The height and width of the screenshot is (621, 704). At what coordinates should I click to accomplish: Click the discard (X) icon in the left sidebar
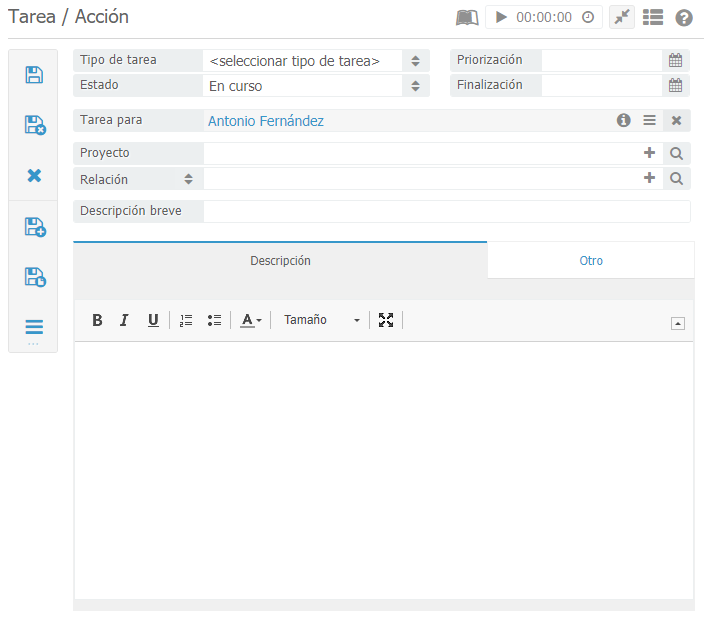(x=34, y=176)
